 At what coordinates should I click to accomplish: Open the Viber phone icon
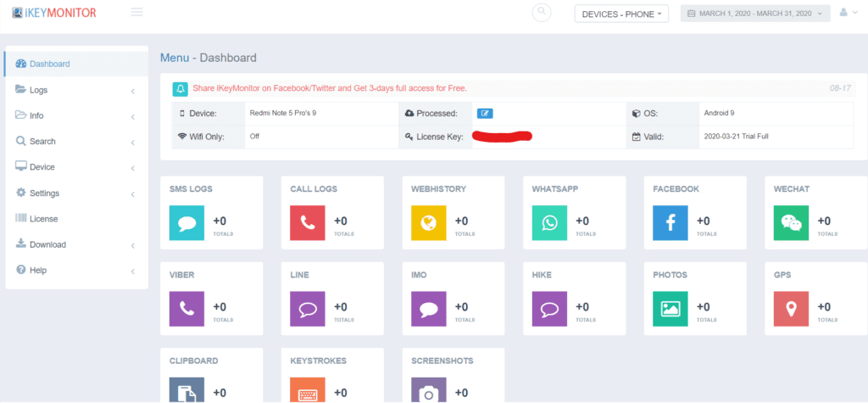tap(187, 309)
